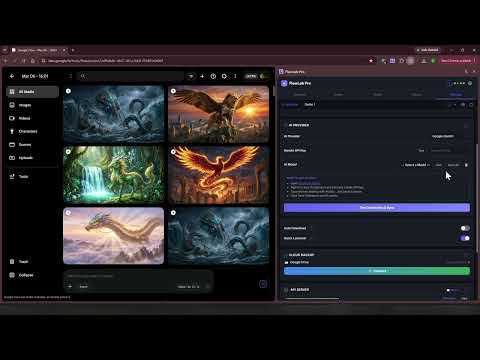480x360 pixels.
Task: Open the waterfall forest creature thumbnail
Action: 114,175
